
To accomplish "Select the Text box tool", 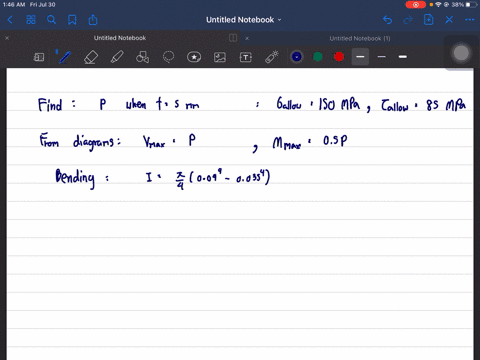I will click(x=246, y=57).
